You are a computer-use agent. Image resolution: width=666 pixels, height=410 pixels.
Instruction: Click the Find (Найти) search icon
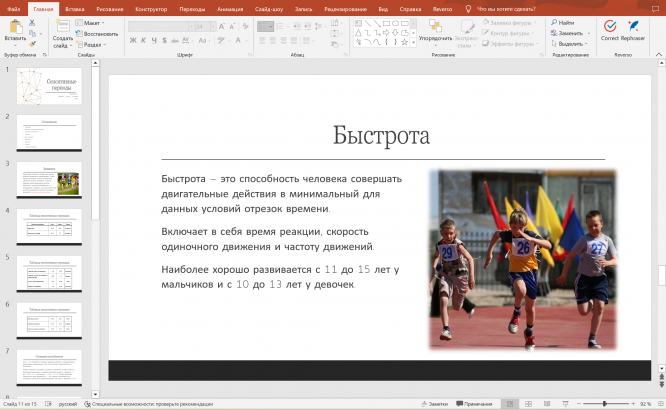553,21
